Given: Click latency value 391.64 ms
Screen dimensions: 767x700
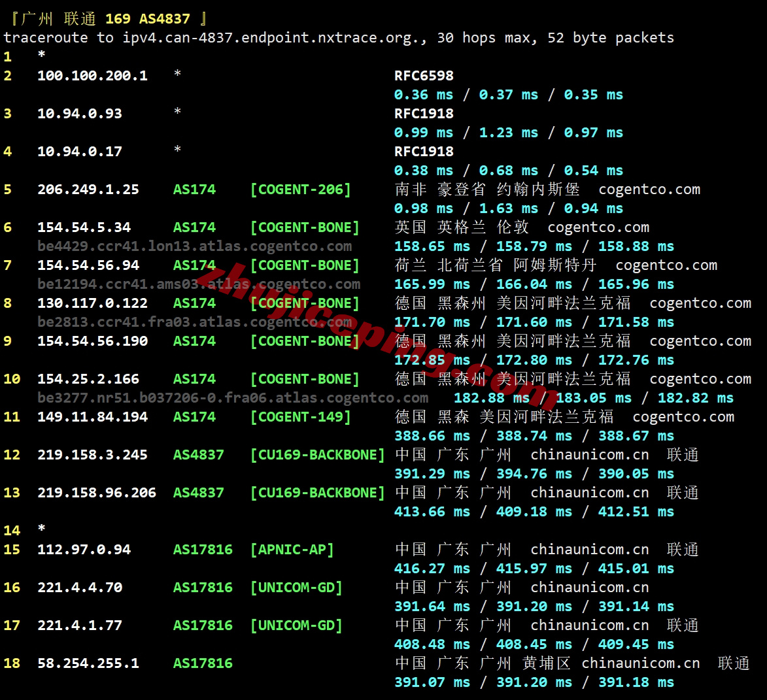Looking at the screenshot, I should pyautogui.click(x=432, y=607).
